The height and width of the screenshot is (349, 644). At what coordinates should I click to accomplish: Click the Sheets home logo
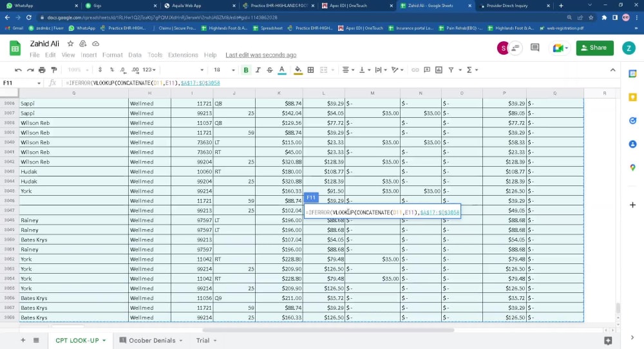tap(15, 48)
